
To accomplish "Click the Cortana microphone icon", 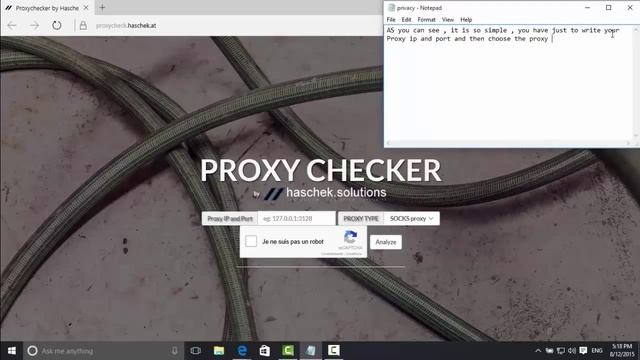I will [x=175, y=351].
